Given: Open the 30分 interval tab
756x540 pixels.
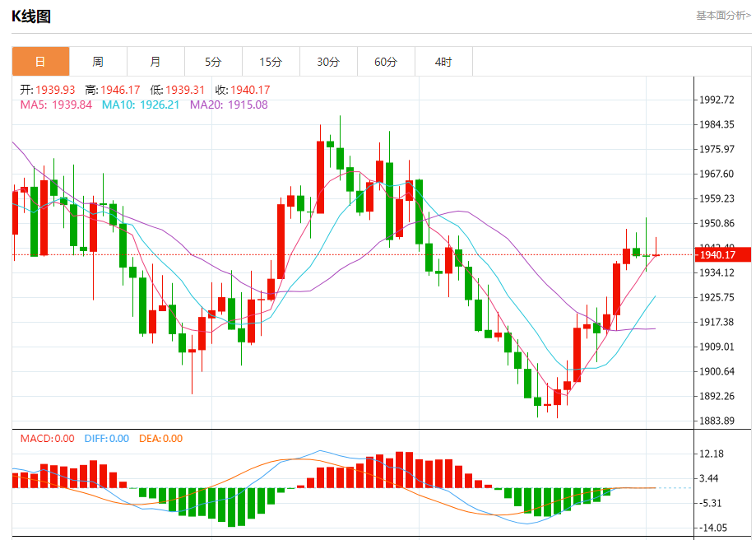Looking at the screenshot, I should pos(328,61).
